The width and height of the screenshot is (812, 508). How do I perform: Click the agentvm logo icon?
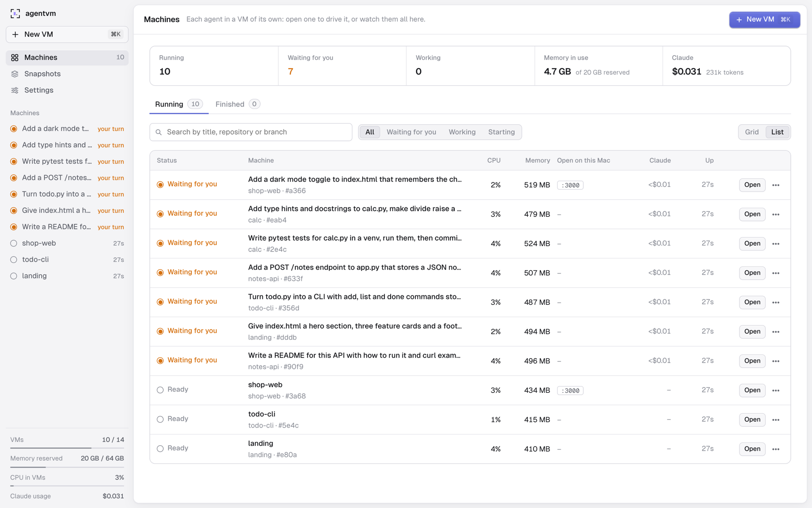[15, 14]
